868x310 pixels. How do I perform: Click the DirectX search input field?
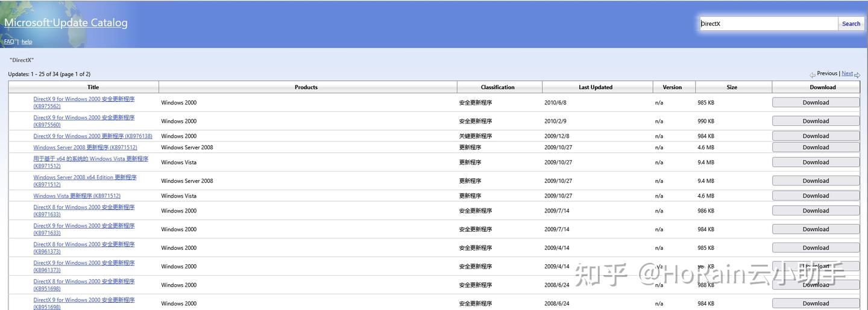769,24
